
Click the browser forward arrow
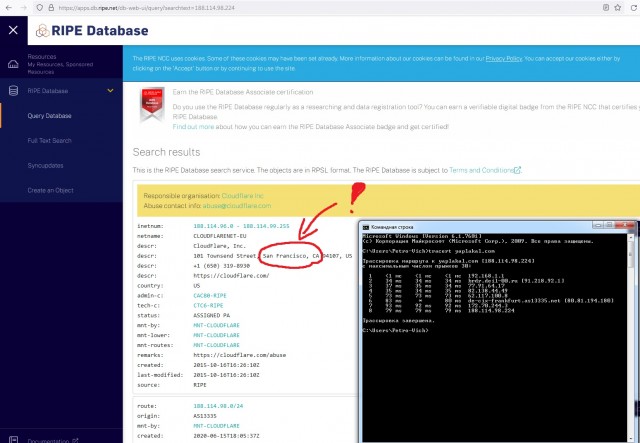point(23,7)
